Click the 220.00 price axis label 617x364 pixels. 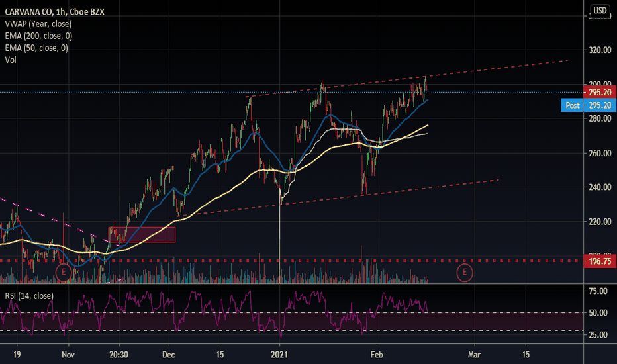click(600, 222)
